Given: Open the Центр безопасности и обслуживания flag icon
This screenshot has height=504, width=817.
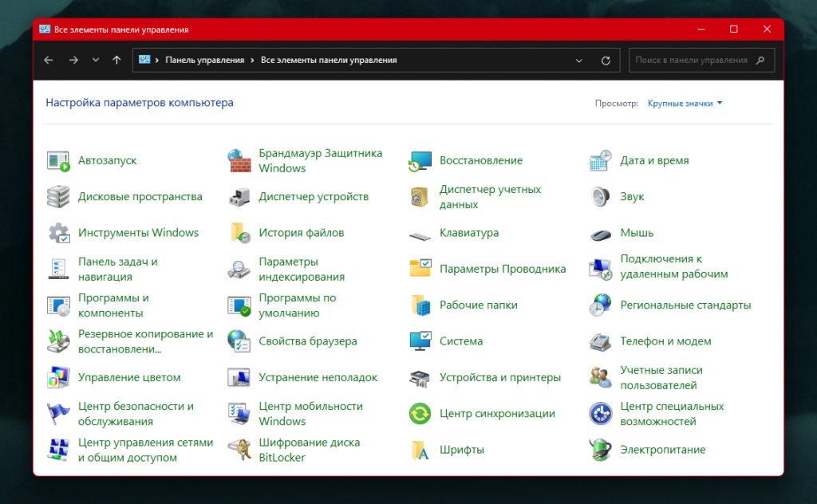Looking at the screenshot, I should tap(58, 414).
